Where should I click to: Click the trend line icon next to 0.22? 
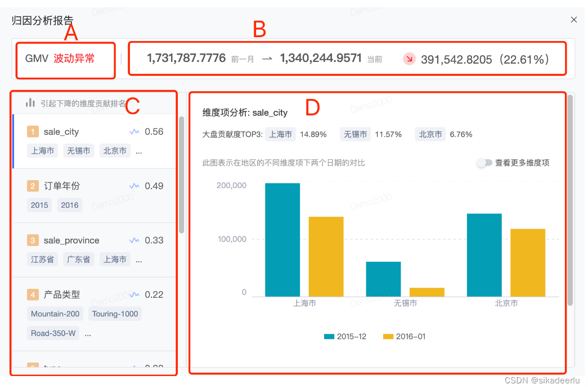coord(134,294)
